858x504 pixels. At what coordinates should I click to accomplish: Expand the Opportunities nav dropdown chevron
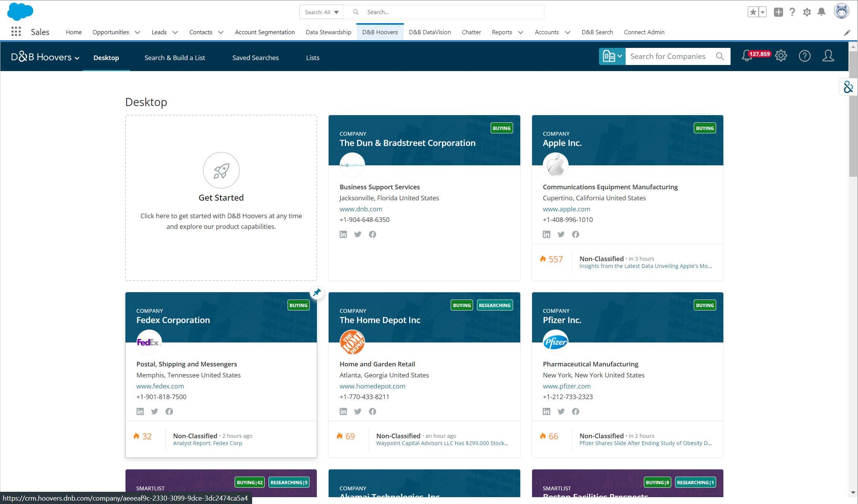137,32
